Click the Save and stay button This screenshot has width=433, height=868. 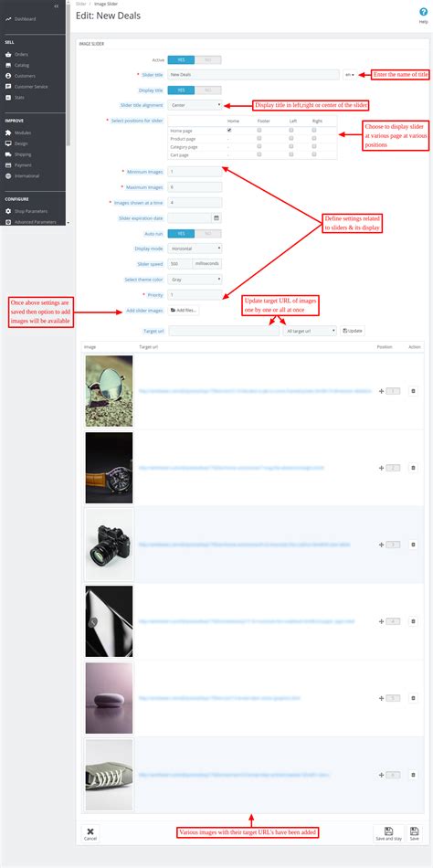point(389,833)
